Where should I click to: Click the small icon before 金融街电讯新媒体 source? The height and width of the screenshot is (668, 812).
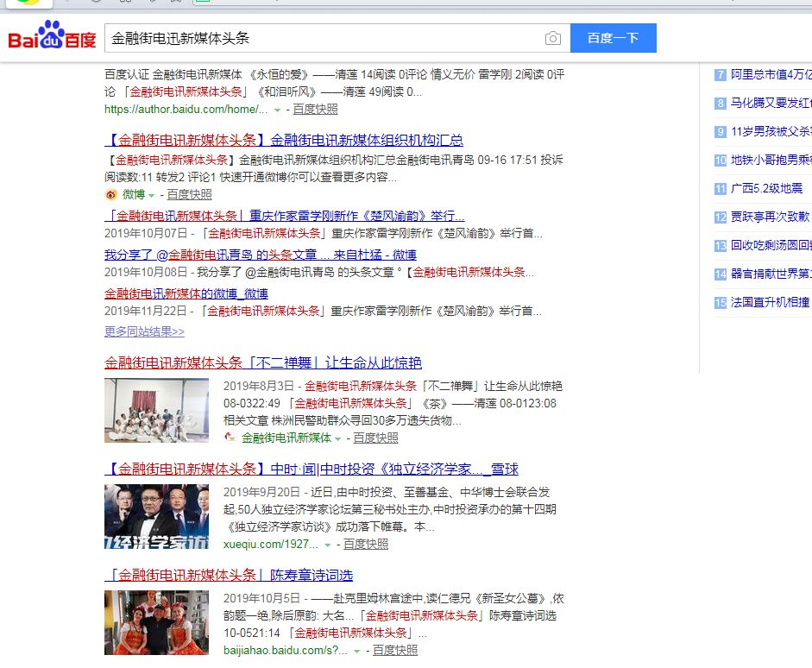coord(230,438)
